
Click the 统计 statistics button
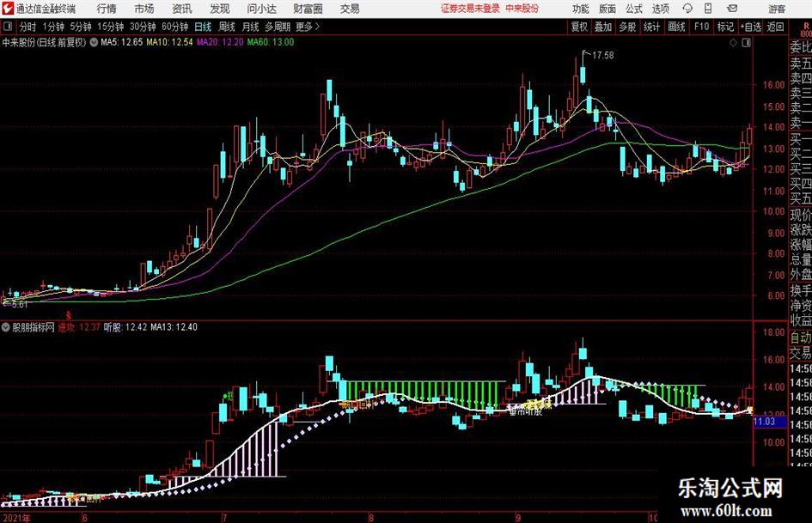click(651, 27)
